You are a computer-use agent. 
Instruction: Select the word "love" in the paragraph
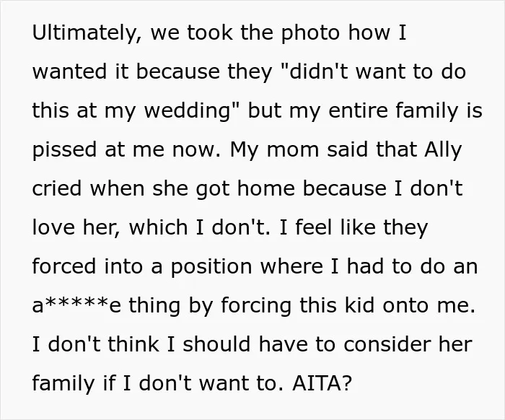53,227
